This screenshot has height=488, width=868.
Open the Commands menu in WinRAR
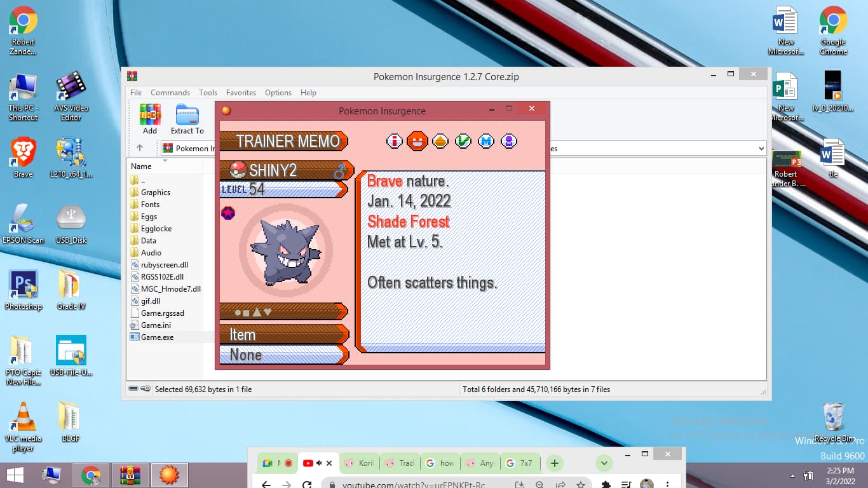coord(170,93)
